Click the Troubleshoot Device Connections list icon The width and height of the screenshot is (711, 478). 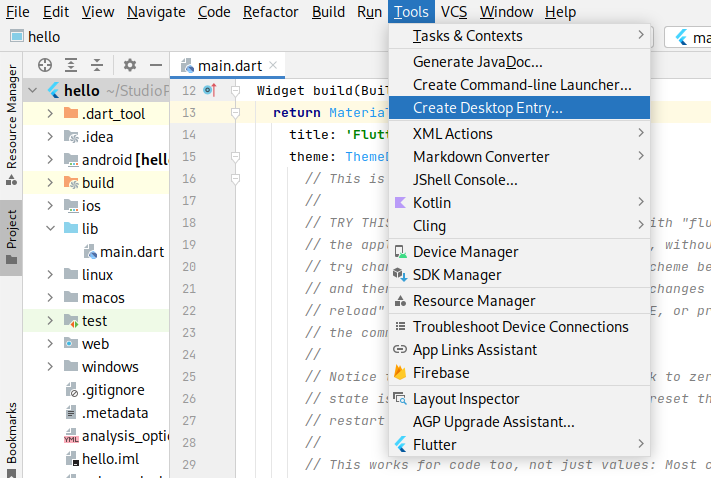(400, 326)
